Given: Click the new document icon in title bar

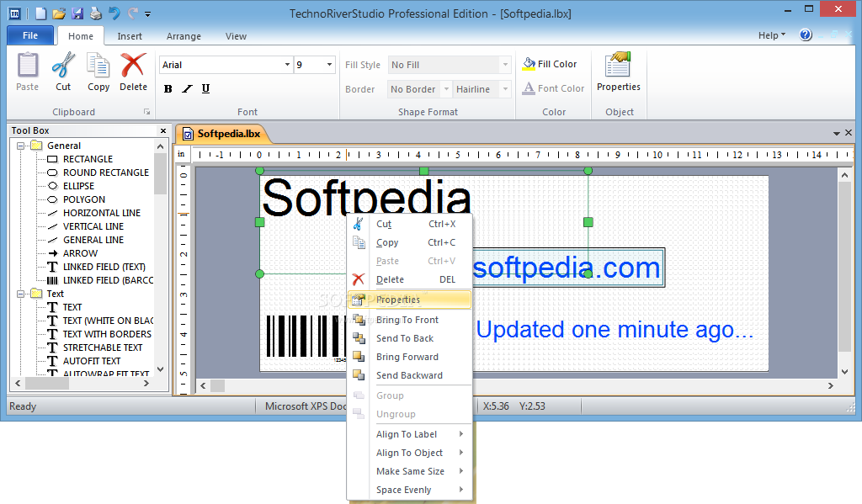Looking at the screenshot, I should pyautogui.click(x=40, y=13).
